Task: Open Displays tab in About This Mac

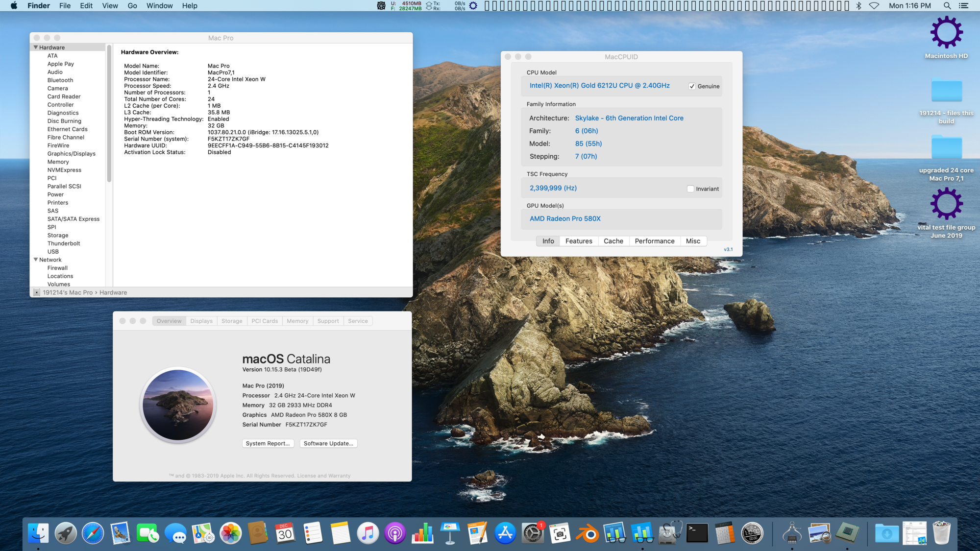Action: [201, 321]
